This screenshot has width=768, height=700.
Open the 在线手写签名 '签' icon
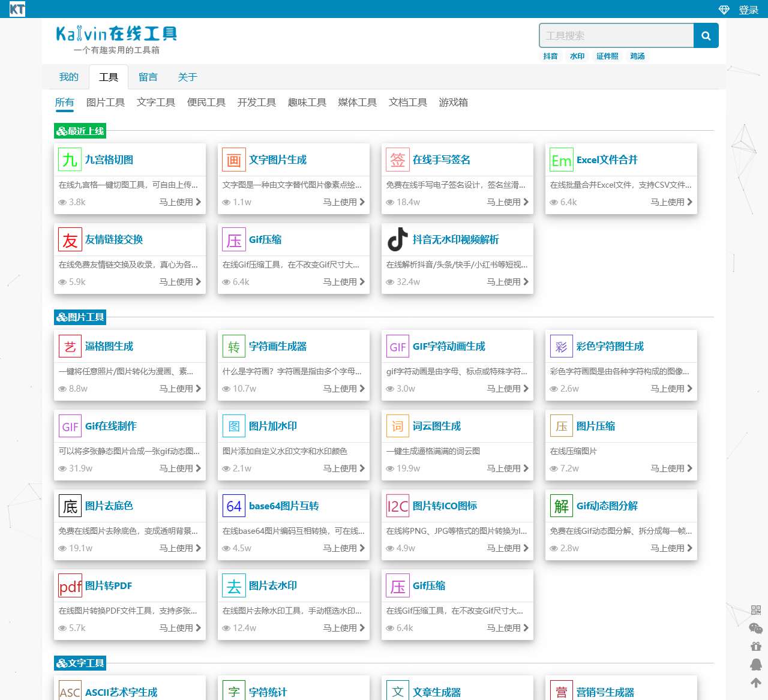pyautogui.click(x=397, y=160)
